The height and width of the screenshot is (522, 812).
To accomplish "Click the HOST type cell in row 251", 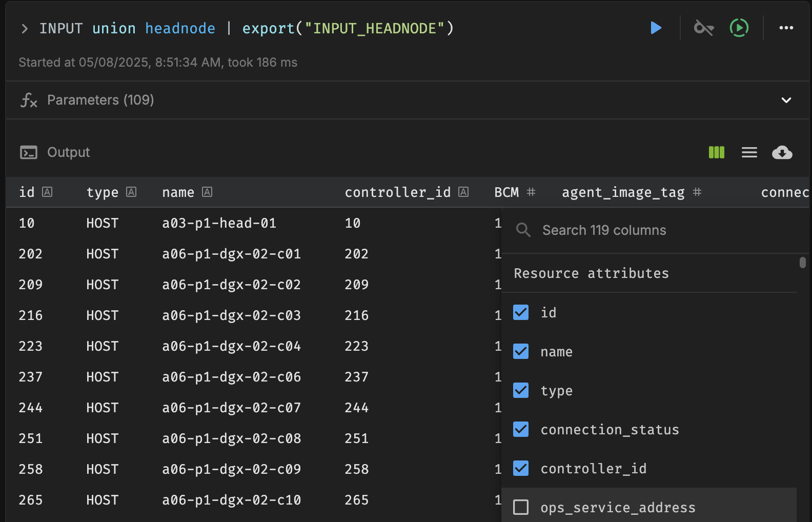I will (103, 438).
